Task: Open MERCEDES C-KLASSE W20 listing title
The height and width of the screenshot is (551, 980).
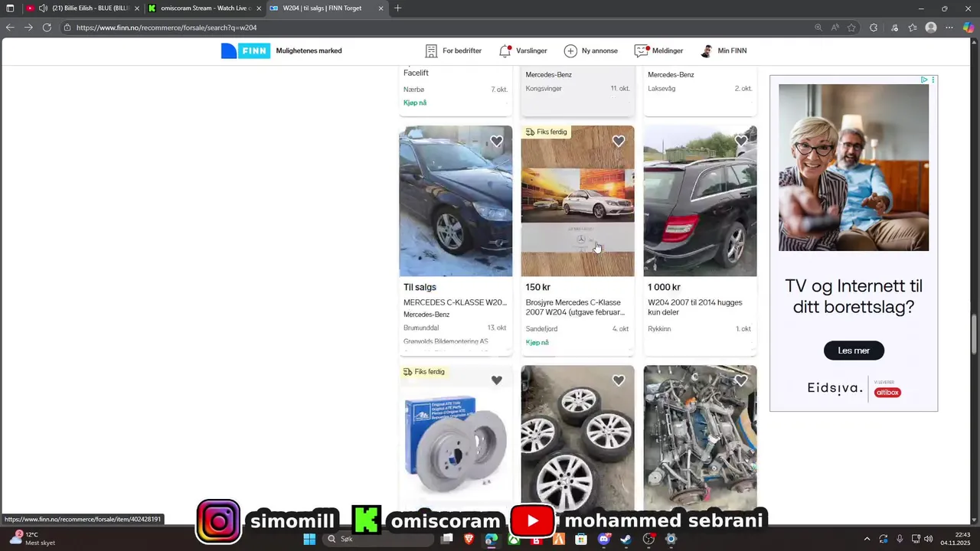Action: [455, 302]
